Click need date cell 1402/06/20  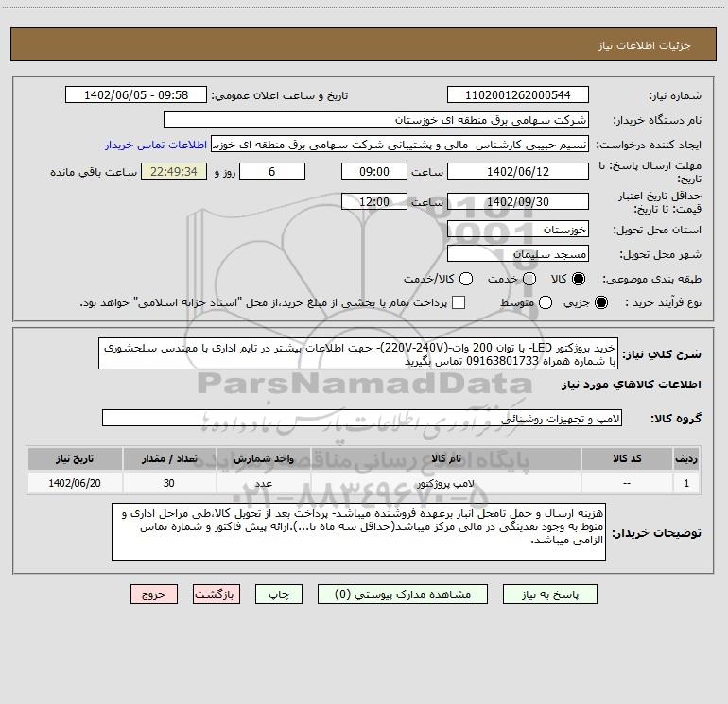point(75,483)
